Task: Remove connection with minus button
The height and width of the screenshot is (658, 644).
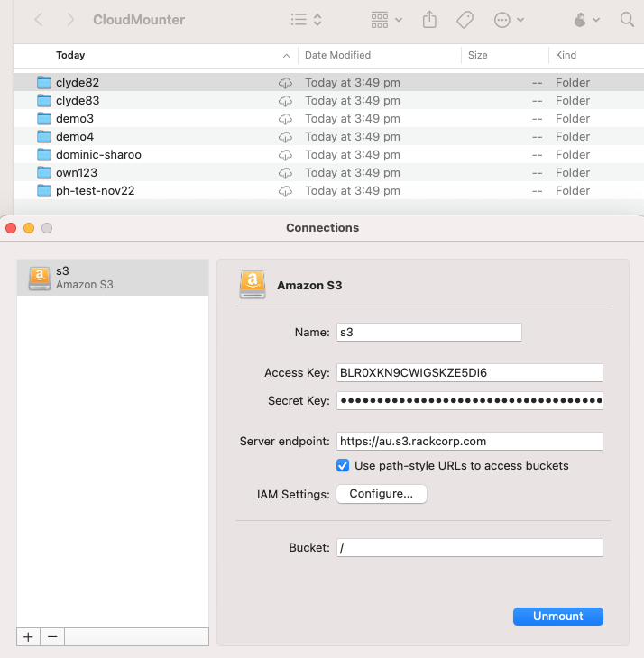Action: (52, 637)
